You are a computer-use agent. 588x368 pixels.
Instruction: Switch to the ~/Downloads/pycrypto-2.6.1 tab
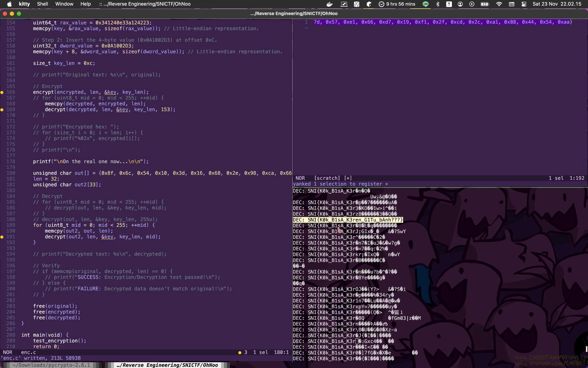(51, 365)
